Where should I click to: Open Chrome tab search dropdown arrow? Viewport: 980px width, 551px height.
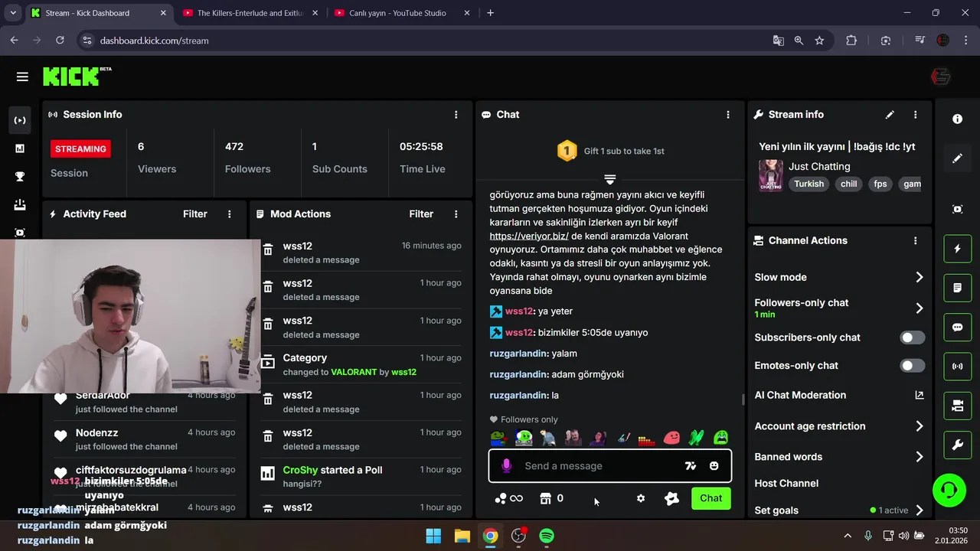point(12,13)
